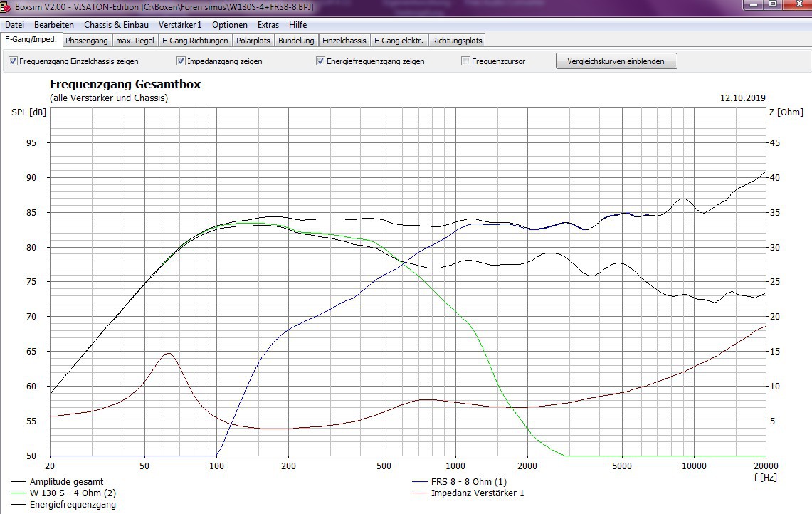Open the F-Gang Richtungen tab

click(195, 41)
